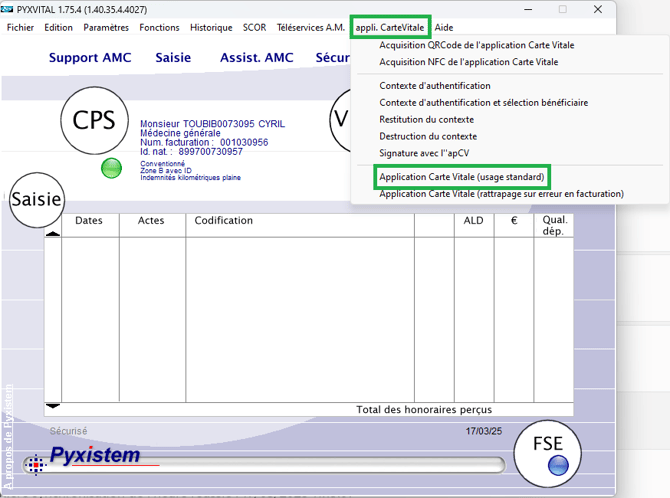
Task: Open the Paramètres menu
Action: (x=106, y=27)
